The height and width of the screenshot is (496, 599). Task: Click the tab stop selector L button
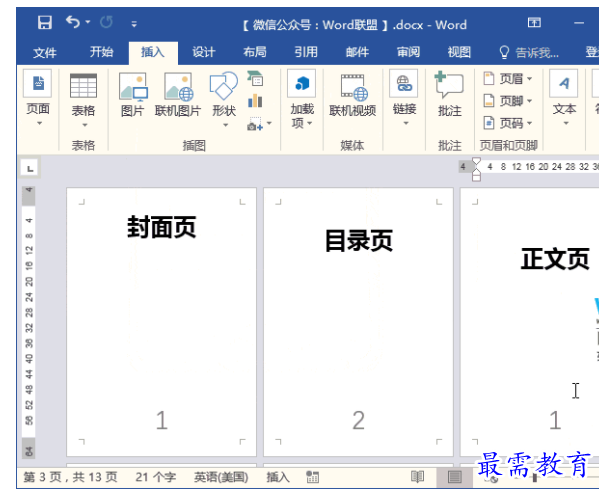(30, 168)
